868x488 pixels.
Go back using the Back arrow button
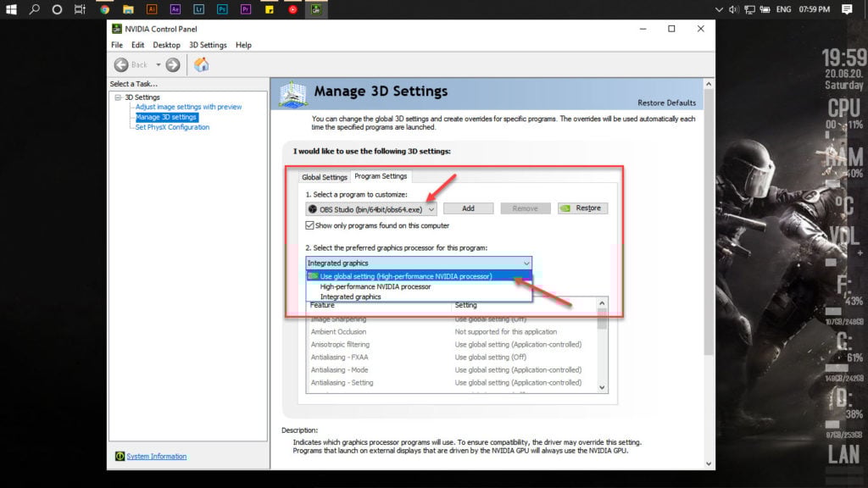point(121,64)
